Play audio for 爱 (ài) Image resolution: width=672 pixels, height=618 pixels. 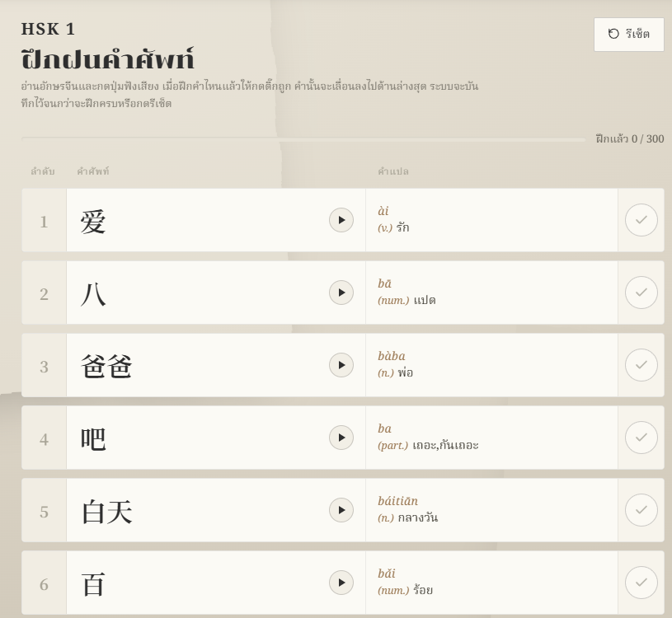[341, 220]
